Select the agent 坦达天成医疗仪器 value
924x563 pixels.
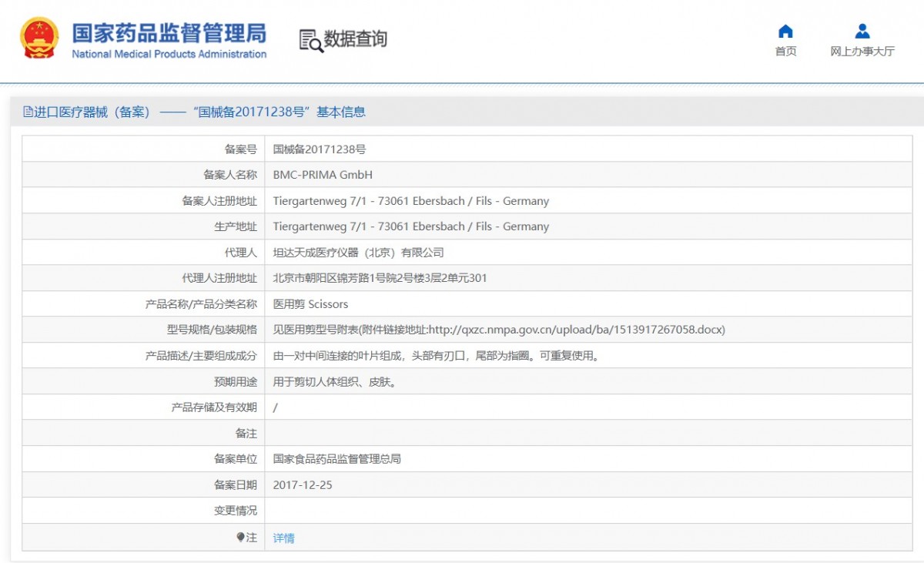coord(359,253)
